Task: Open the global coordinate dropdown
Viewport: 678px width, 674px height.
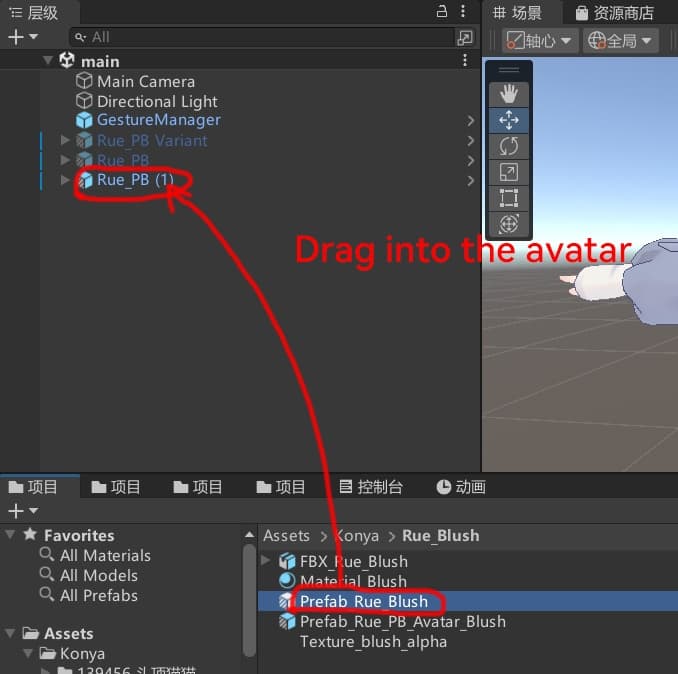Action: [x=620, y=41]
